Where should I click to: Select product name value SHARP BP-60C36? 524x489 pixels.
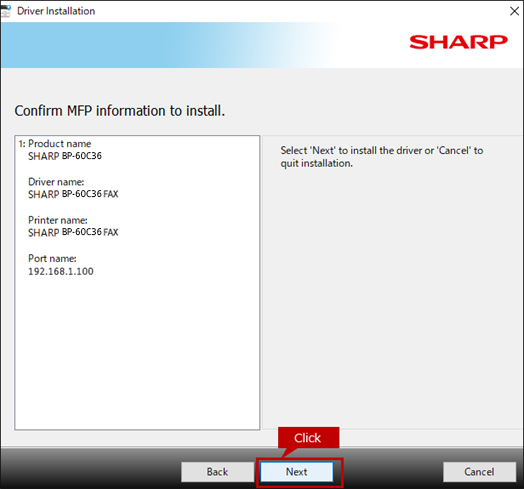tap(65, 156)
